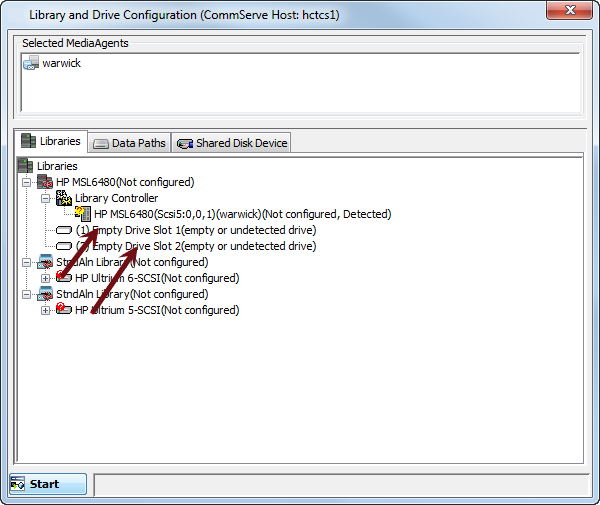Viewport: 600px width, 505px height.
Task: Expand the HP Ultrium 6-SCSI drive node
Action: [x=46, y=278]
